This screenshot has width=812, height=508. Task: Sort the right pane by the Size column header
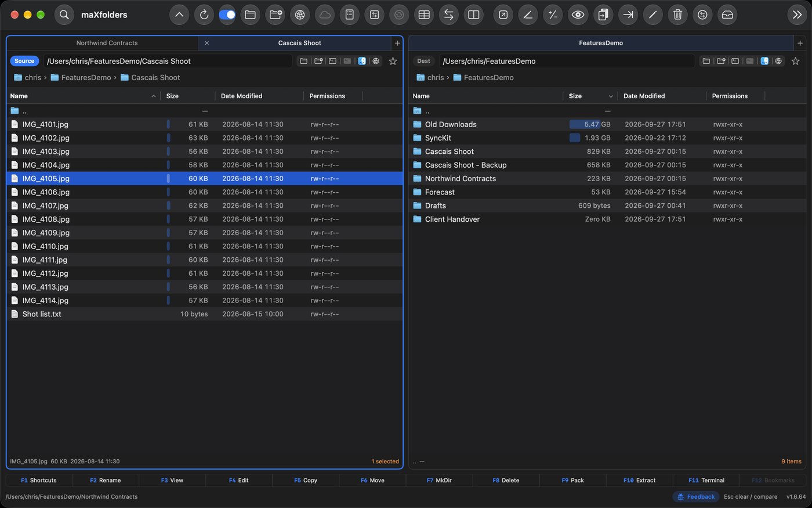(590, 96)
